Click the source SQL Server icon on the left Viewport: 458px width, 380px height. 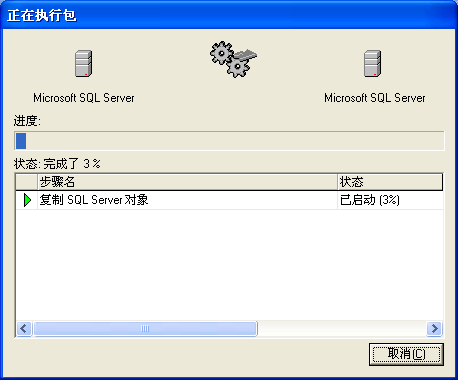point(83,63)
